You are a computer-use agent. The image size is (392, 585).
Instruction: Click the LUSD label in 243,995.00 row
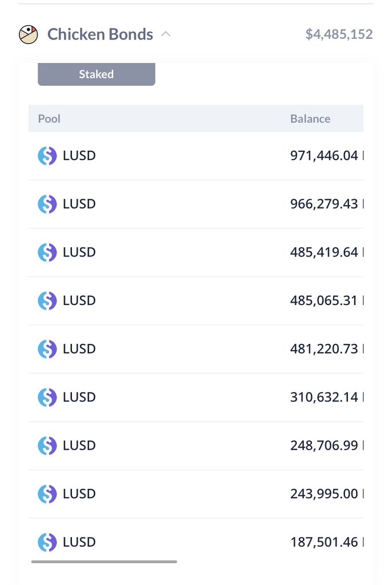tap(79, 494)
